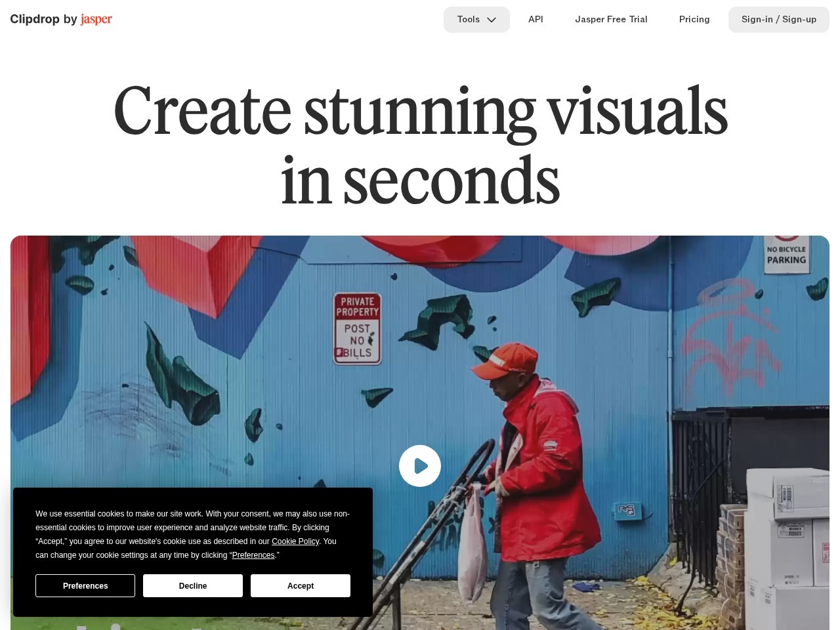Go to the API page
Viewport: 840px width, 630px height.
tap(535, 20)
